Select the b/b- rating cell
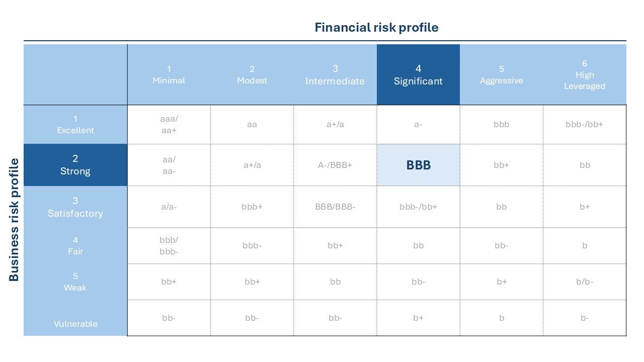Screen dimensions: 644x362 coord(585,282)
